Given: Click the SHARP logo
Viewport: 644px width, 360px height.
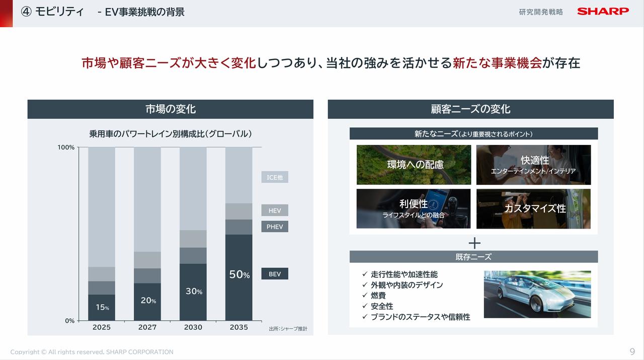Looking at the screenshot, I should point(602,11).
